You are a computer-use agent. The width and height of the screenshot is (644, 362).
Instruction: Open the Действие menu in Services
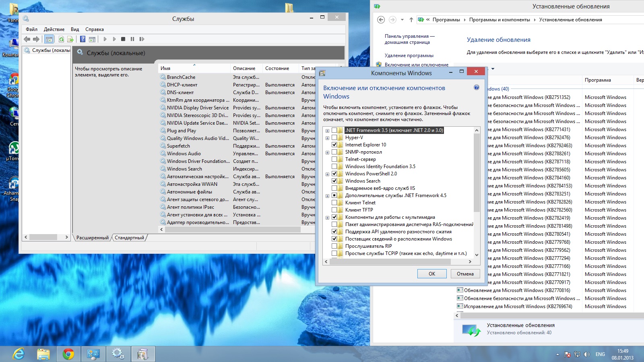coord(54,29)
